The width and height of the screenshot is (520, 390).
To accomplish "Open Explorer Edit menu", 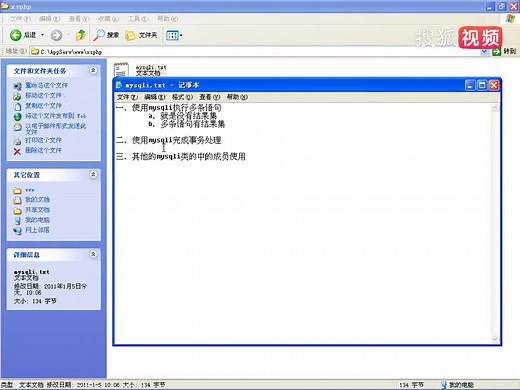I will [x=49, y=19].
